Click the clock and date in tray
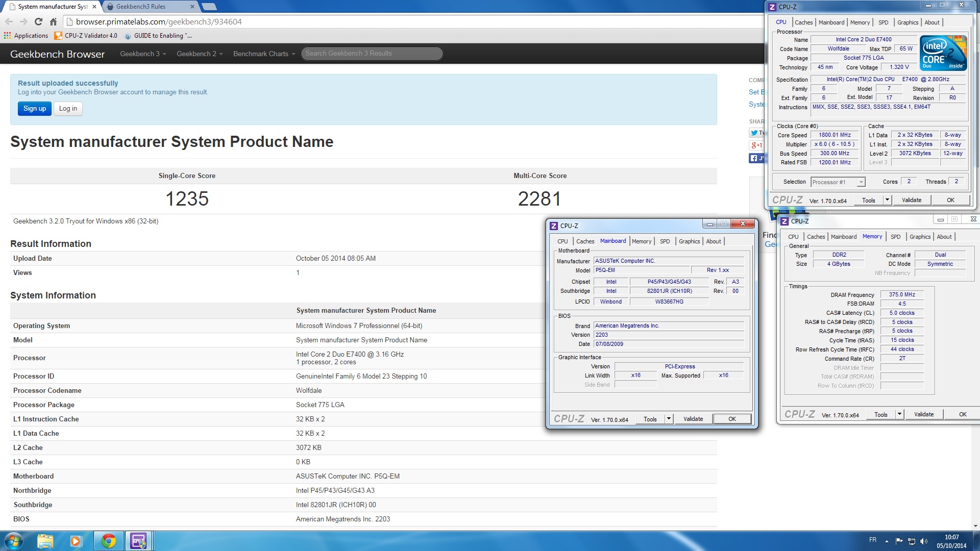980x551 pixels. (x=951, y=541)
